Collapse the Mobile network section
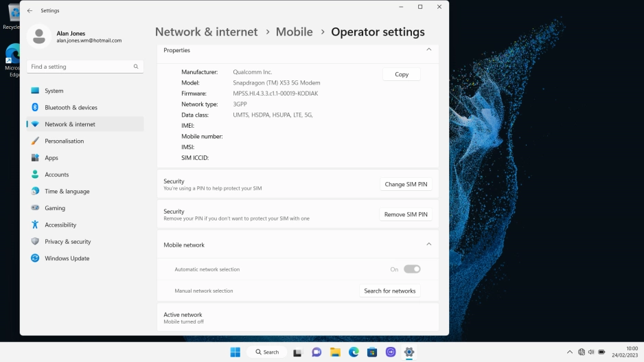This screenshot has height=362, width=644. click(x=429, y=245)
